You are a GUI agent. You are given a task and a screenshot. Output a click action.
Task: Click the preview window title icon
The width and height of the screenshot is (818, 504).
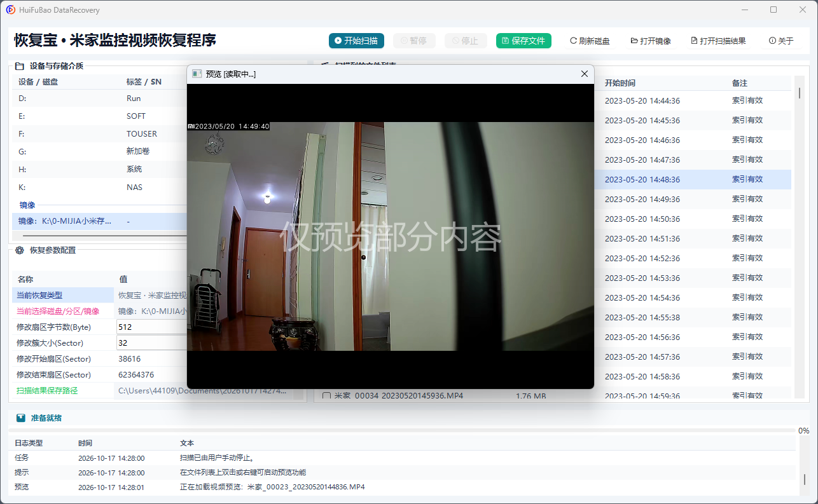pos(197,74)
